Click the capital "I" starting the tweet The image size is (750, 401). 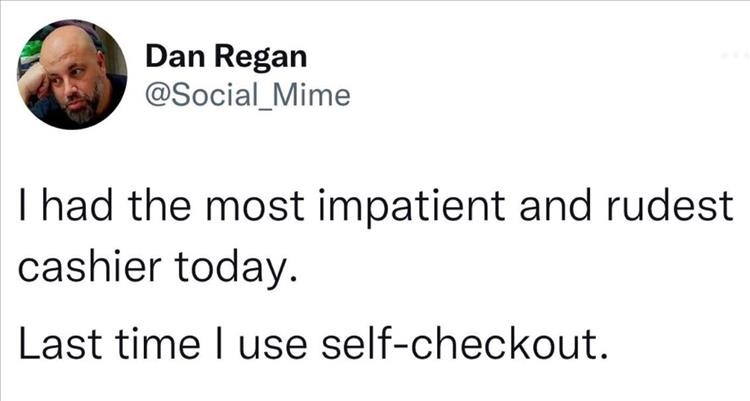(x=22, y=205)
